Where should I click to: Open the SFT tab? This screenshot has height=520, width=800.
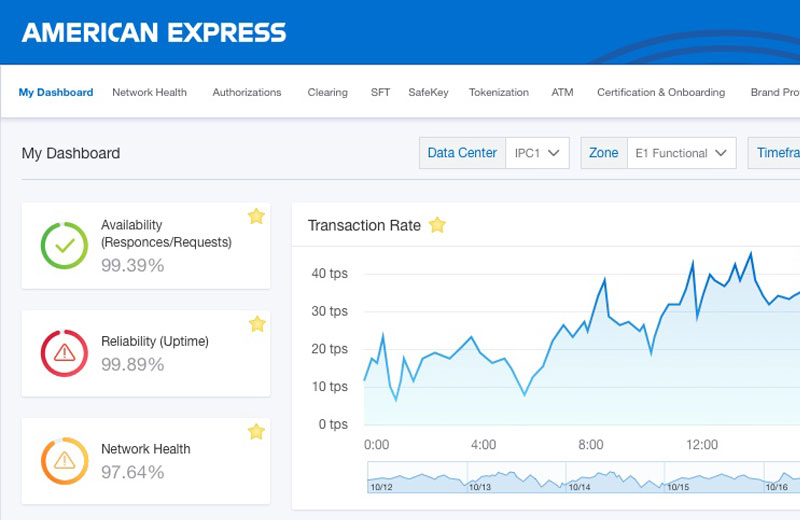click(x=380, y=92)
